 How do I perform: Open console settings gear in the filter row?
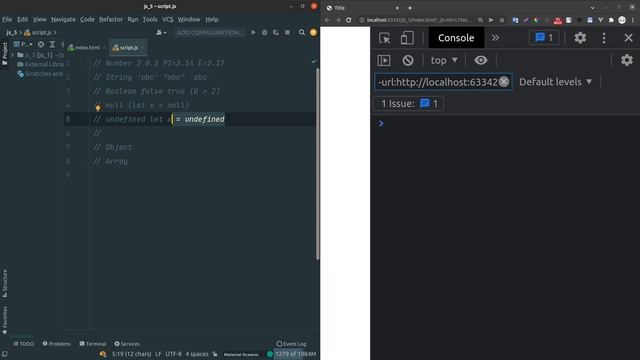(627, 60)
